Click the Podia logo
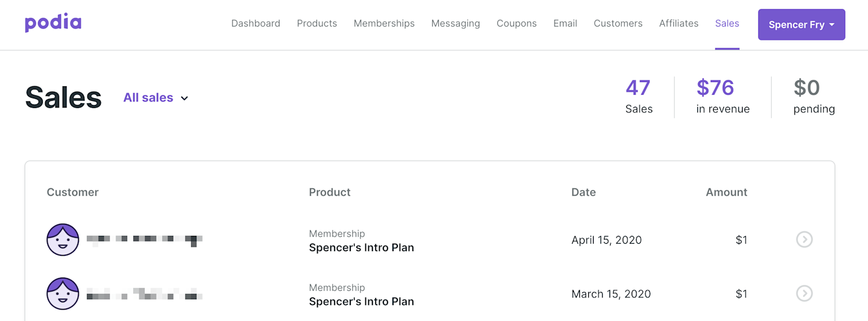The height and width of the screenshot is (321, 868). pyautogui.click(x=53, y=24)
